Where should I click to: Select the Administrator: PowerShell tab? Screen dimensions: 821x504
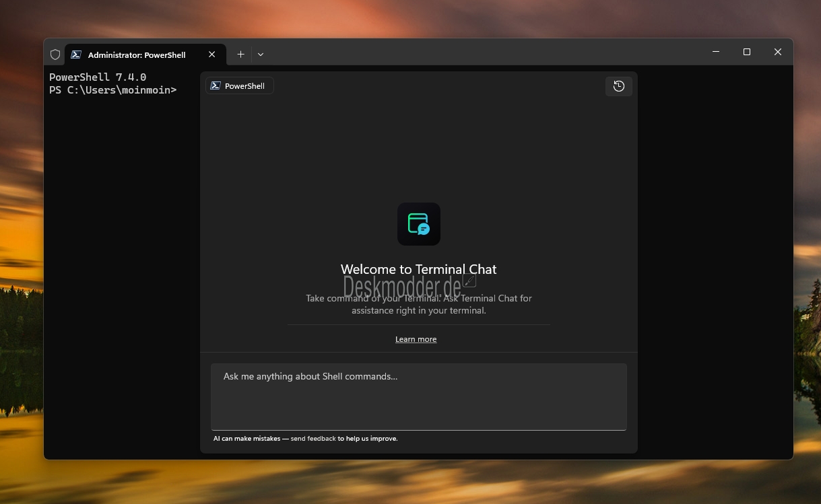(x=145, y=55)
